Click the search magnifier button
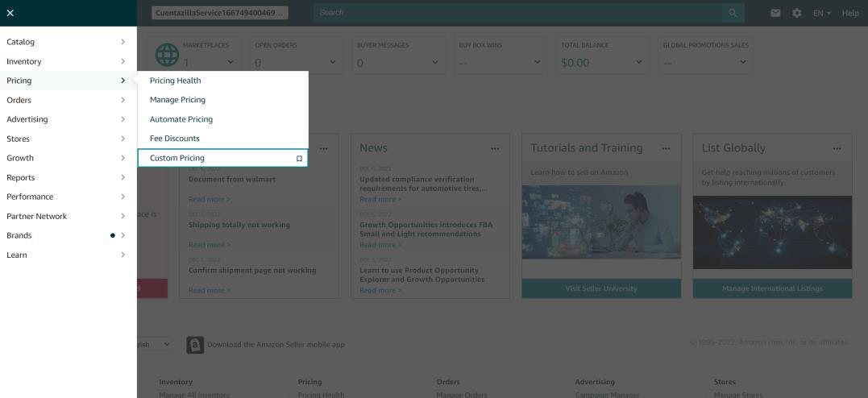The image size is (868, 398). pyautogui.click(x=733, y=12)
